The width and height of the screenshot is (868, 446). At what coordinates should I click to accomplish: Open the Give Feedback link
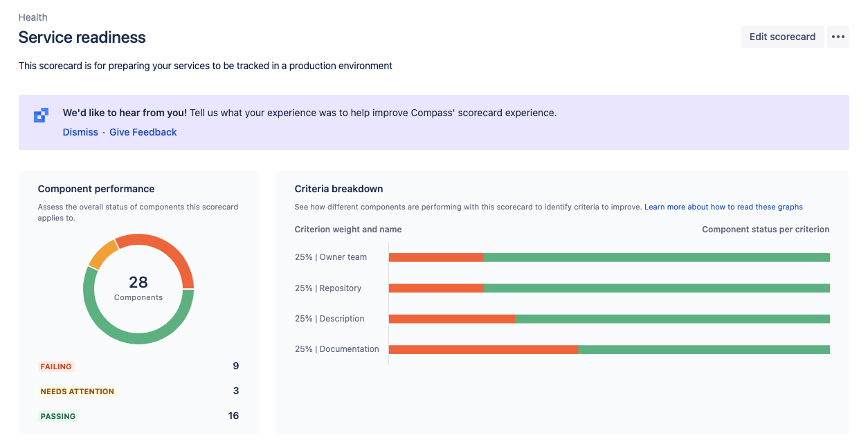[x=143, y=131]
